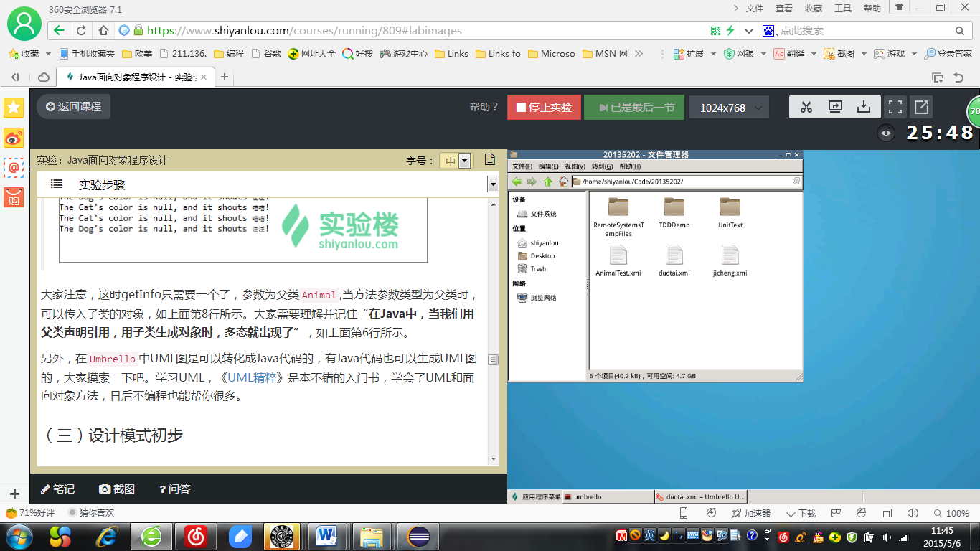980x551 pixels.
Task: Switch to the Java面向对象程序设计 tab
Action: click(135, 77)
